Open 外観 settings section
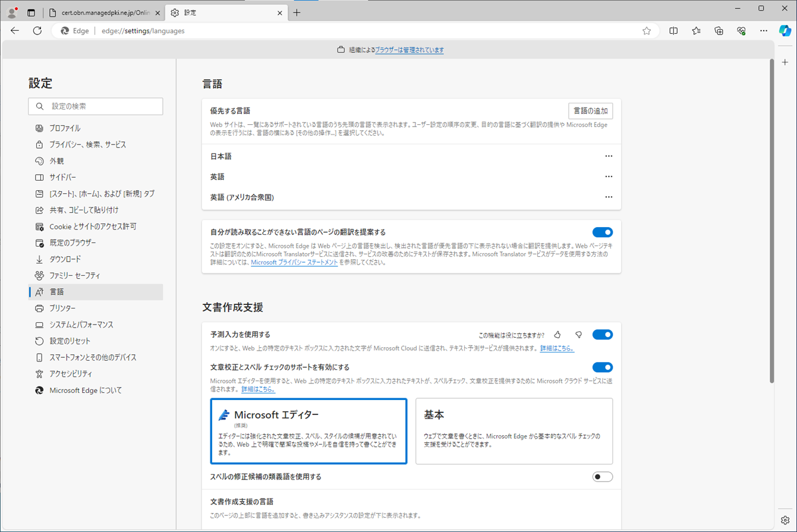797x532 pixels. tap(96, 161)
